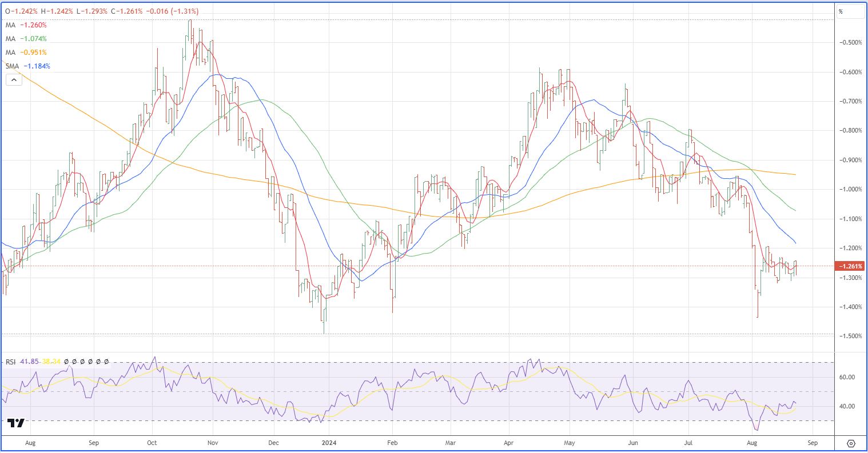The height and width of the screenshot is (453, 868).
Task: Click the RSI indicator label
Action: click(11, 362)
